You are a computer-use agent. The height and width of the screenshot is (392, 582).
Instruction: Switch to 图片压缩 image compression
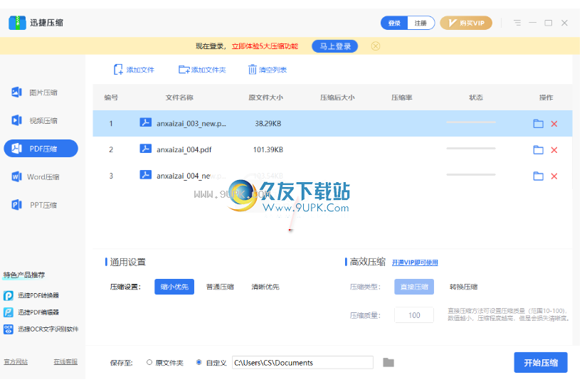point(34,92)
